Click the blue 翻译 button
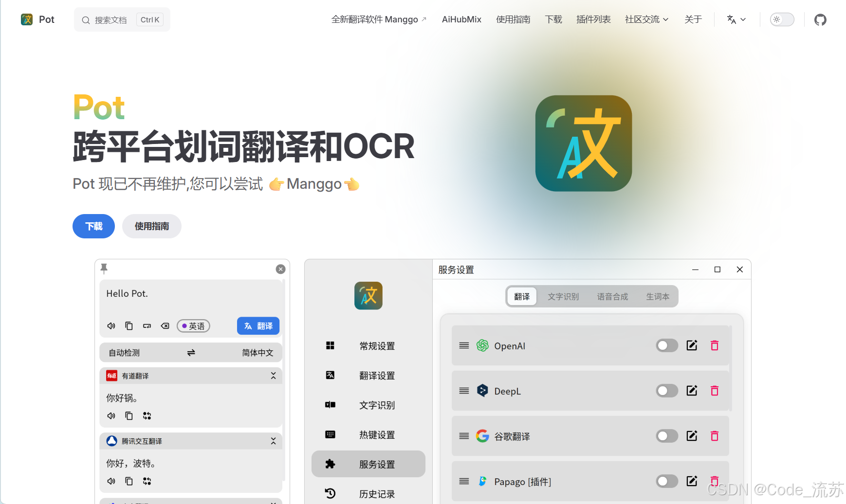 [258, 326]
